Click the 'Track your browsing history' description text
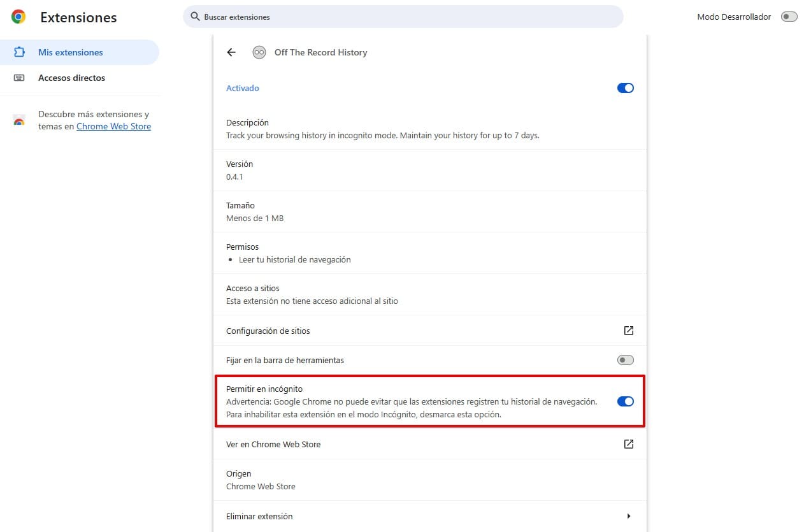The width and height of the screenshot is (804, 532). [x=383, y=135]
